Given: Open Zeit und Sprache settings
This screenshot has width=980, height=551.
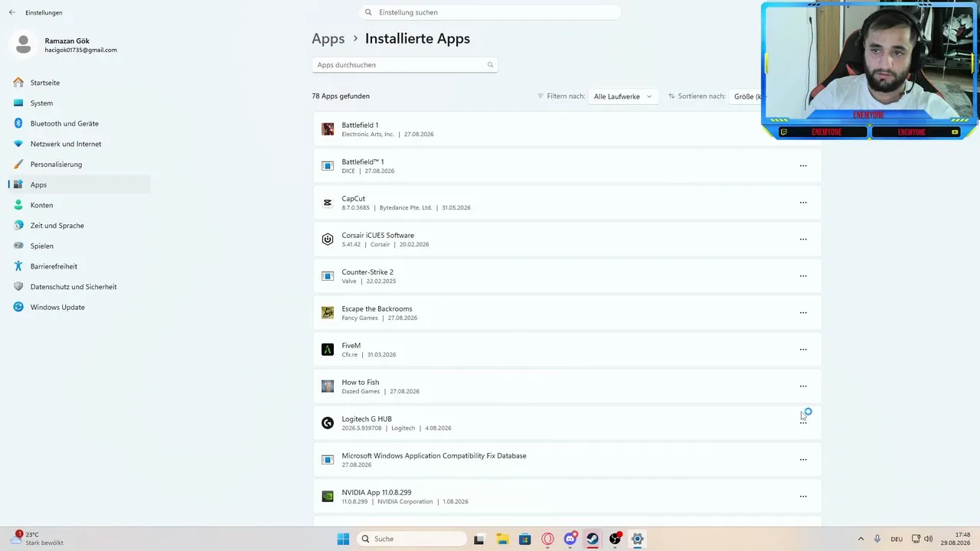Looking at the screenshot, I should click(x=80, y=226).
